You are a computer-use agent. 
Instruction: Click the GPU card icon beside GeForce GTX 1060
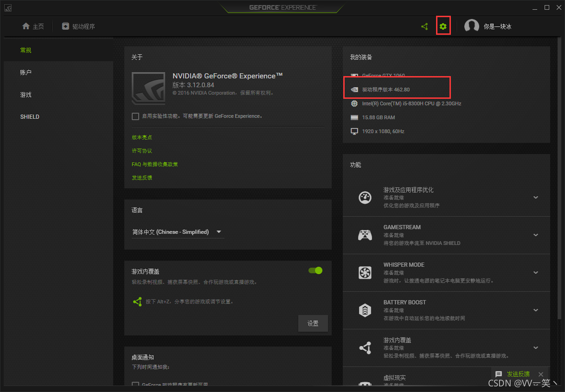click(354, 75)
